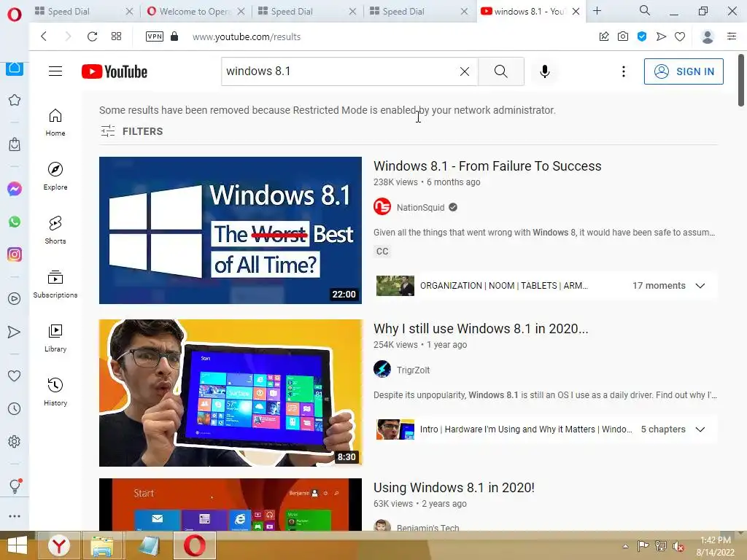Open ad blocker shield settings
Screen dimensions: 747x560
[x=642, y=36]
